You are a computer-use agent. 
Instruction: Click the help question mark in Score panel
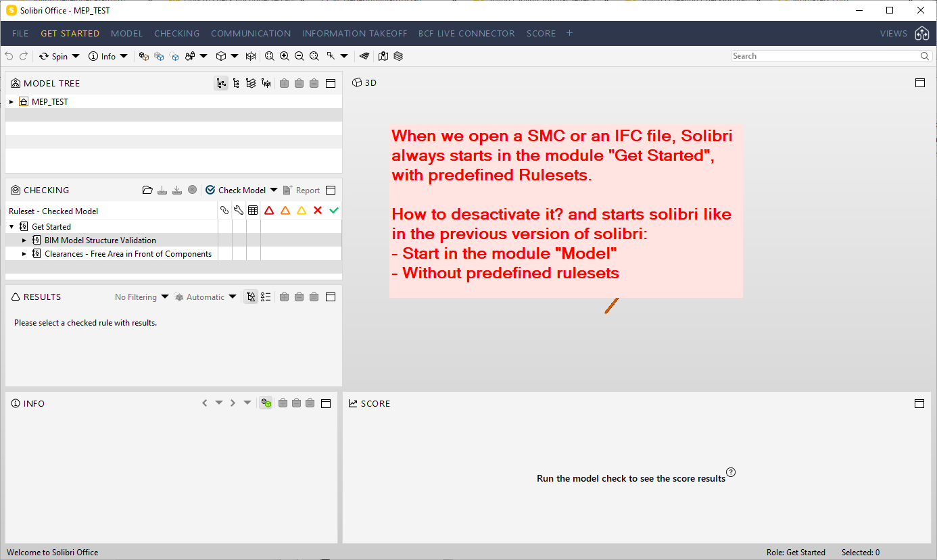tap(730, 472)
